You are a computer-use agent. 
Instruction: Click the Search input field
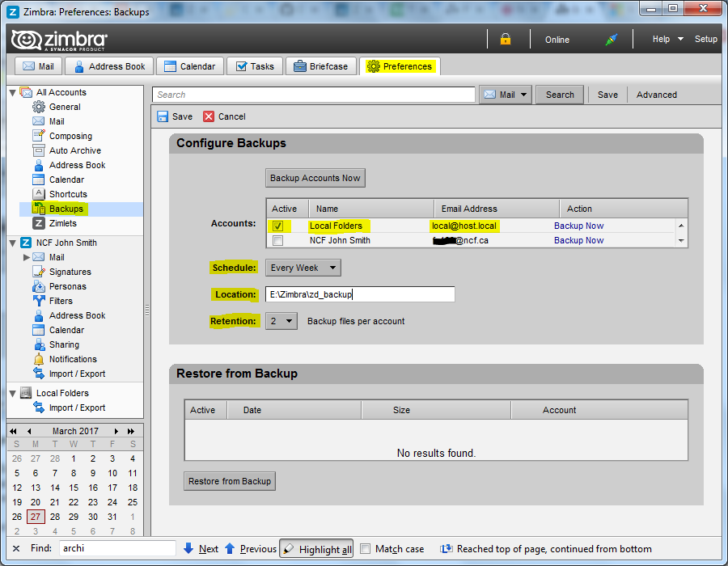click(313, 95)
